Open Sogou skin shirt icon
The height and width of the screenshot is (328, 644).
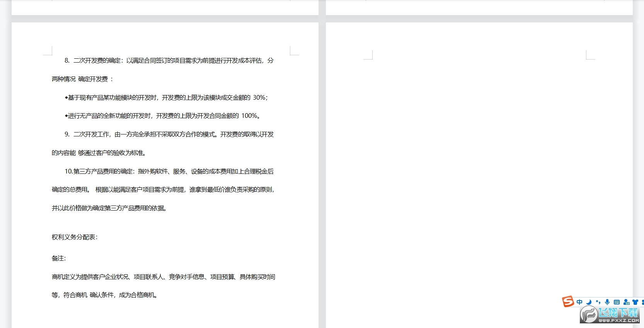click(635, 302)
